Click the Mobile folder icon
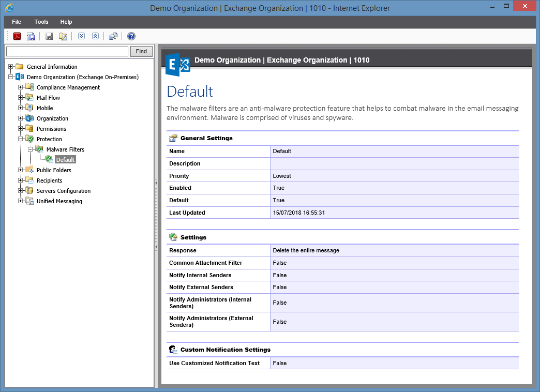 coord(29,108)
